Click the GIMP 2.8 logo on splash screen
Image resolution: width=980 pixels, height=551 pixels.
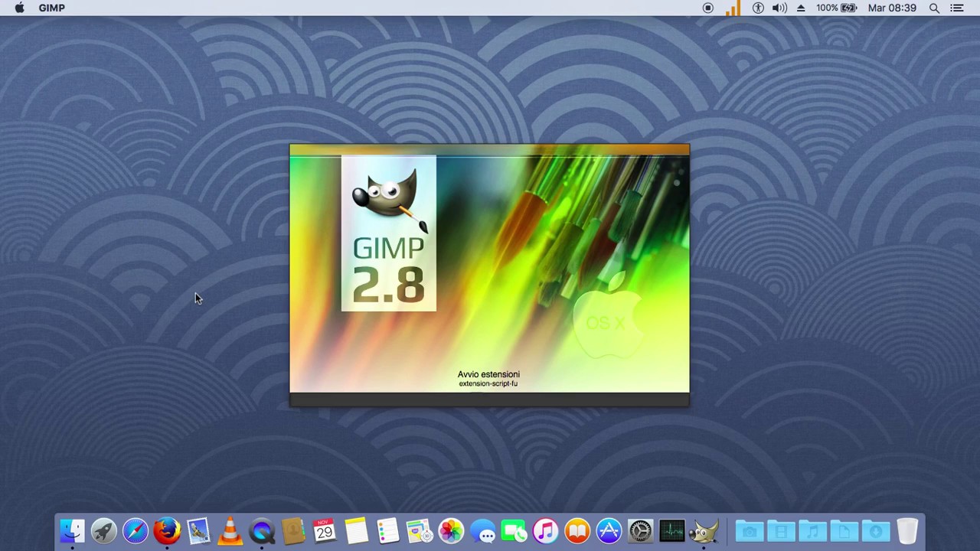(389, 234)
